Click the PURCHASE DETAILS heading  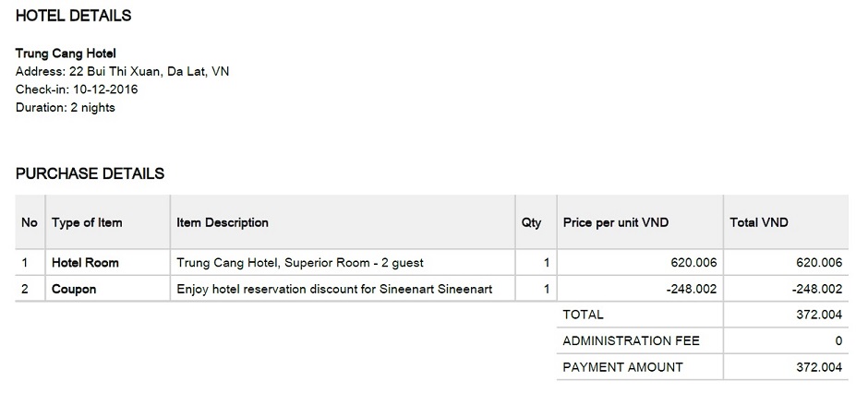90,173
